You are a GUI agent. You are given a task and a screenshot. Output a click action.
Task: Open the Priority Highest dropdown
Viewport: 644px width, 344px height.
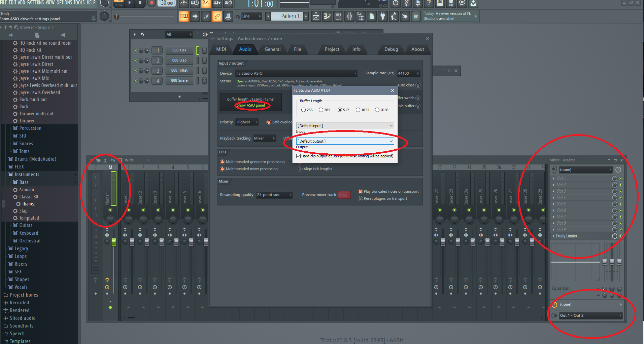coord(247,122)
